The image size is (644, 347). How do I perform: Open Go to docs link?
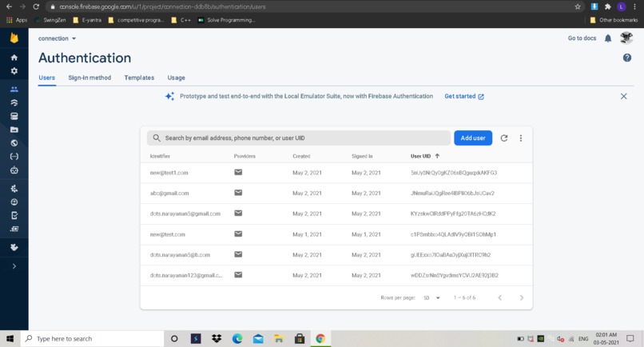click(x=582, y=38)
